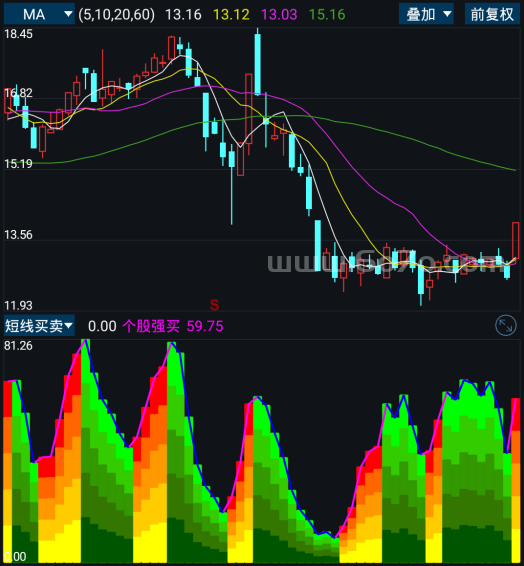
Task: Click the 15.19 price axis label
Action: pos(18,164)
